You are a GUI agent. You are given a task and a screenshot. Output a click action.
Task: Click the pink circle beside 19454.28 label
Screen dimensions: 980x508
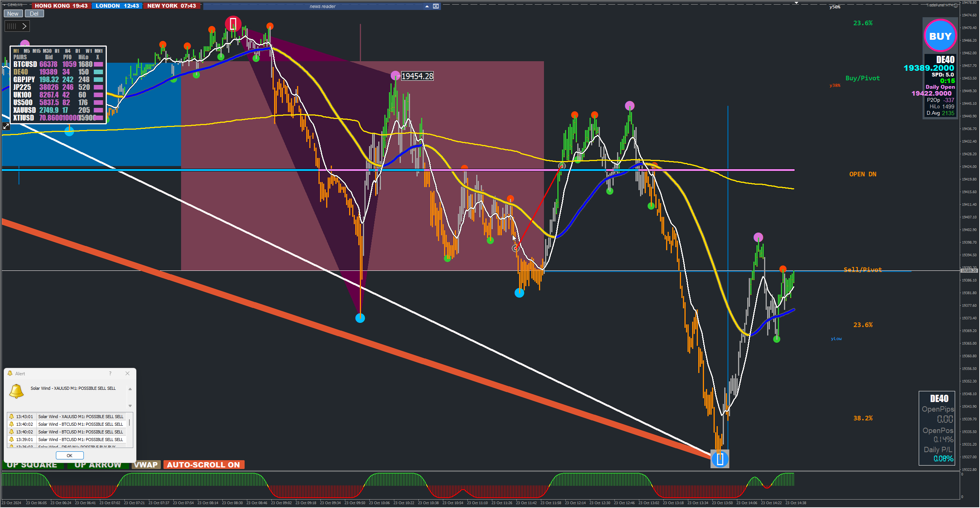point(395,75)
